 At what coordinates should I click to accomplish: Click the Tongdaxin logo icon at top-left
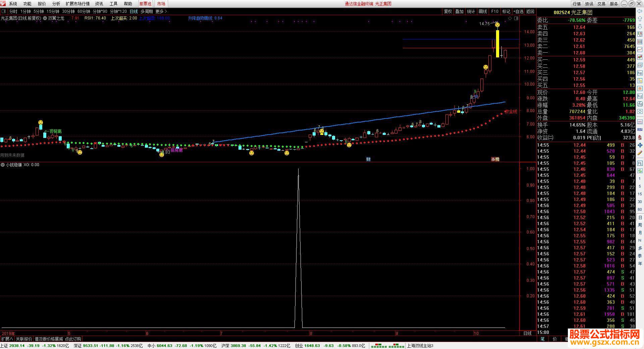4,4
